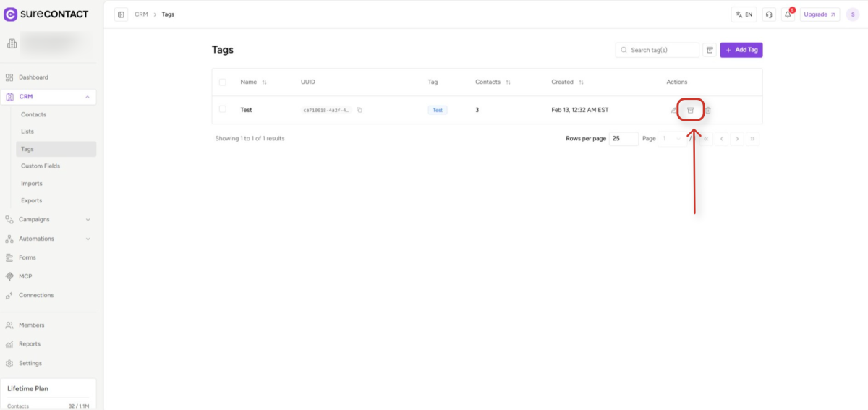Click the Add Tag button
868x410 pixels.
point(741,50)
